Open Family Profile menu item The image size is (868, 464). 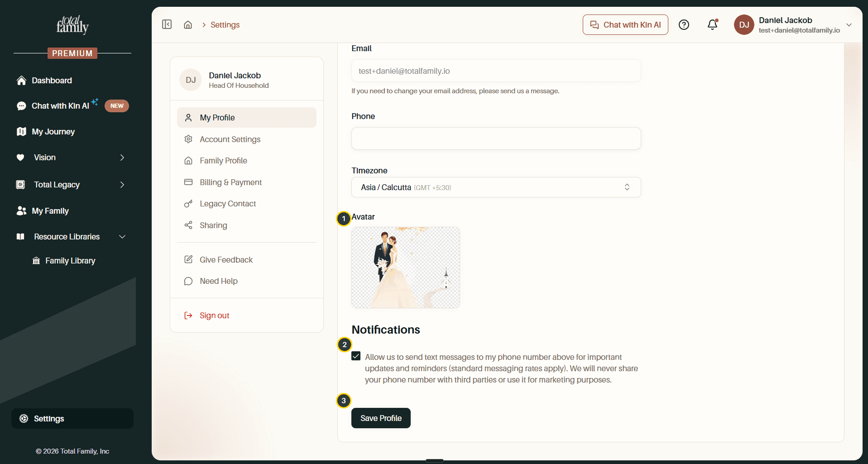tap(247, 161)
